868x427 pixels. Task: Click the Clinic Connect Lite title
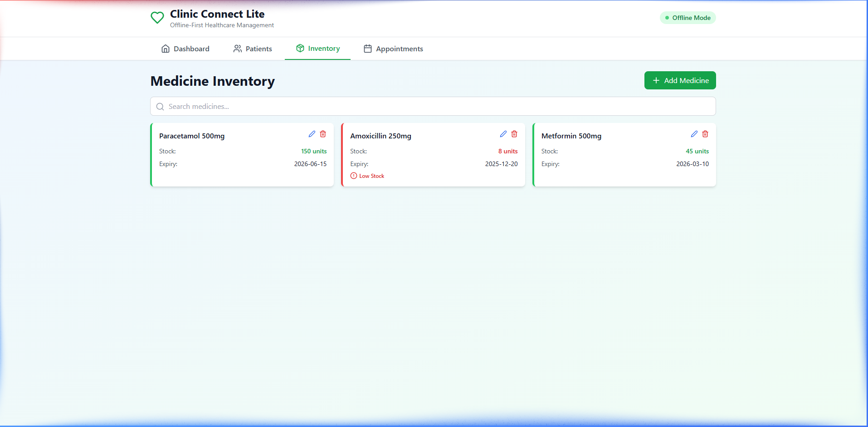217,14
